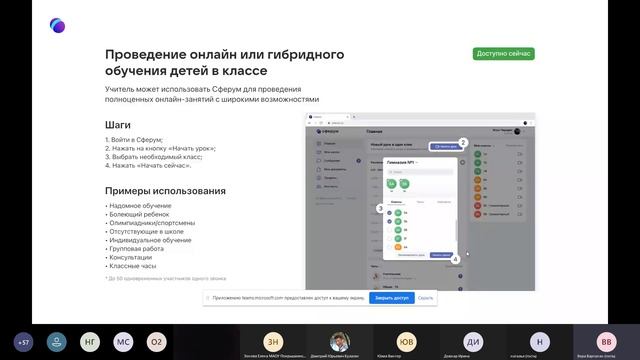Open the ДИ participant tile

point(473,342)
